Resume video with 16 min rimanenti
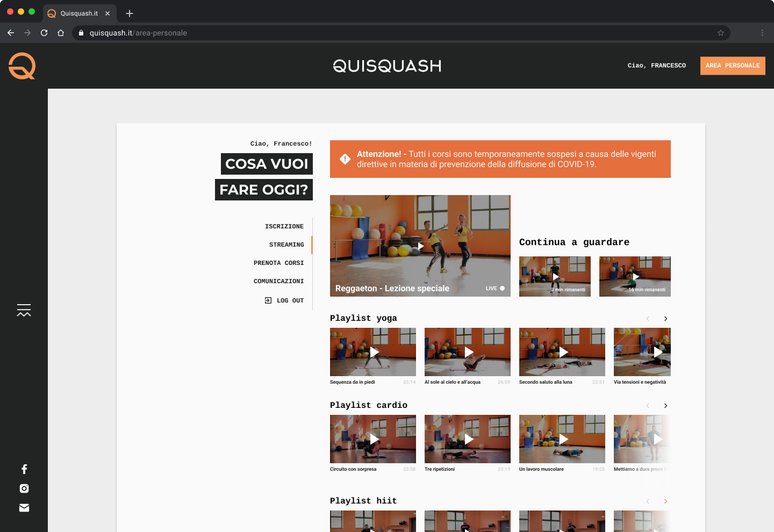This screenshot has height=532, width=774. click(635, 276)
